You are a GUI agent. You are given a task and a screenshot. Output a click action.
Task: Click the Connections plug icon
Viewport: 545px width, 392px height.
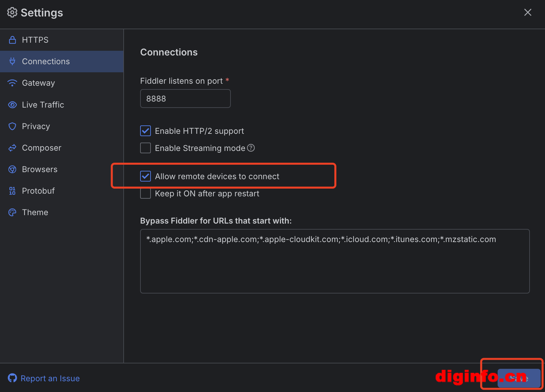click(12, 62)
